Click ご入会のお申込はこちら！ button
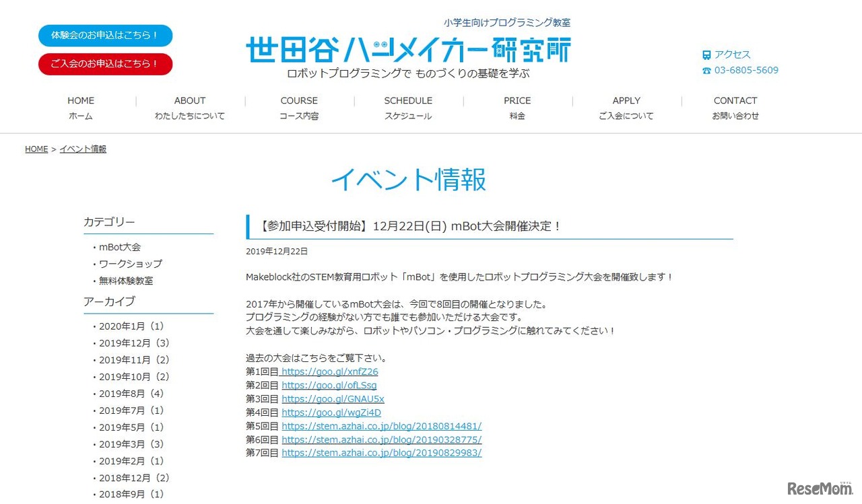The width and height of the screenshot is (862, 504). click(105, 64)
